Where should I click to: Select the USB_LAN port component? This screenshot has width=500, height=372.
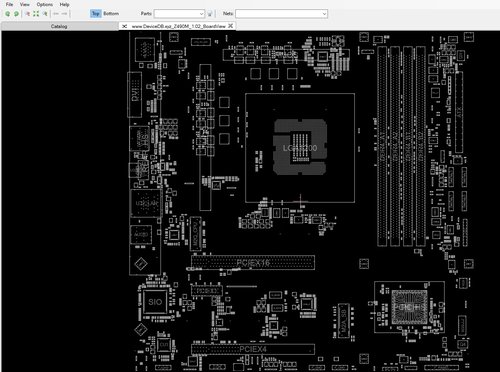tap(145, 203)
